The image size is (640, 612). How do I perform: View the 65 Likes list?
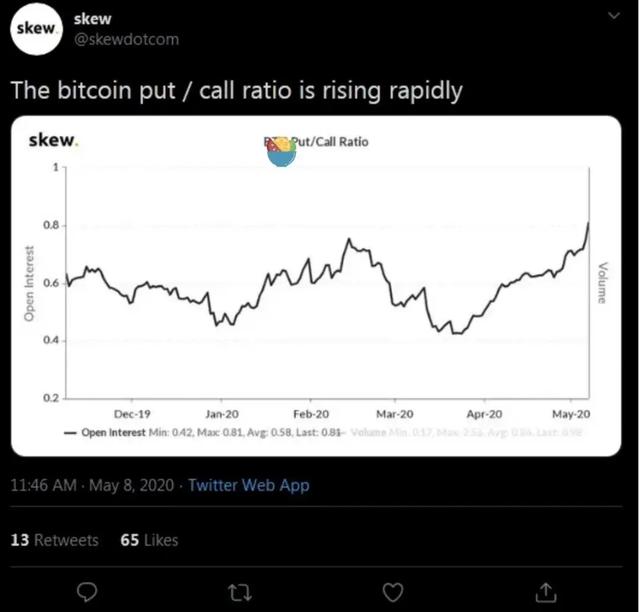149,540
